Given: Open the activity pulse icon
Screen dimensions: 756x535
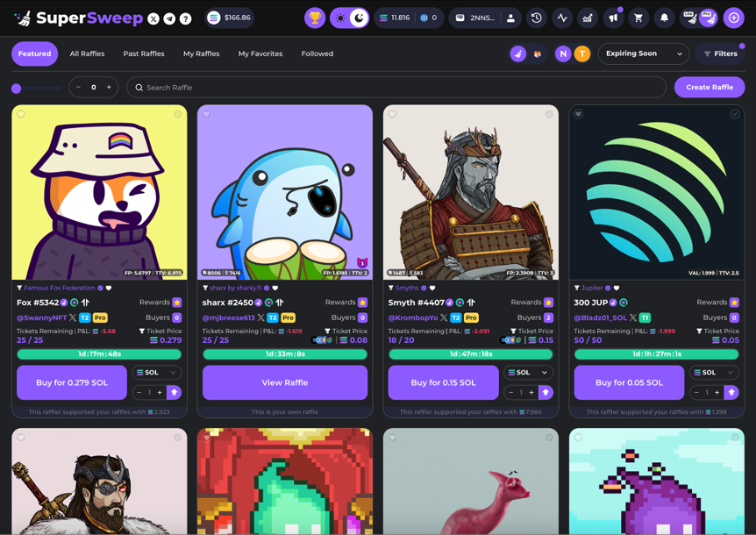Looking at the screenshot, I should click(561, 18).
